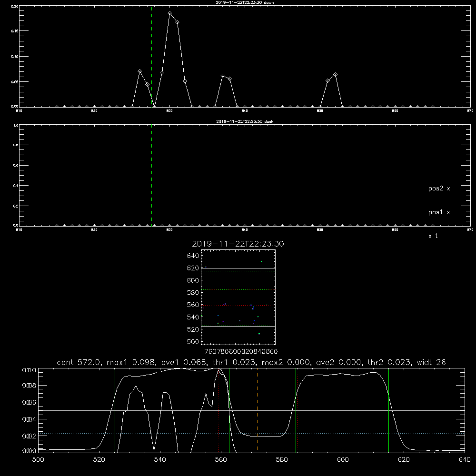
Task: Click the '0.15' y-axis label of dawn plot
Action: [14, 31]
